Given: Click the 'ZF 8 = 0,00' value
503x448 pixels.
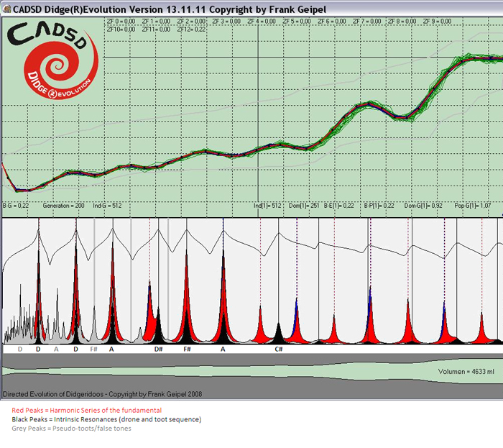Looking at the screenshot, I should tap(402, 22).
